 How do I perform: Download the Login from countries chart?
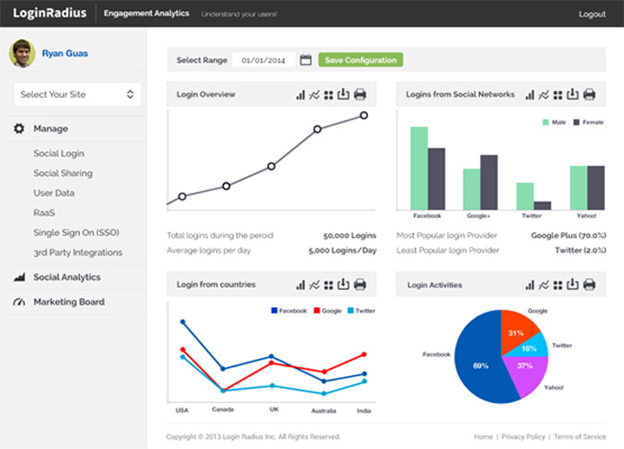coord(343,284)
